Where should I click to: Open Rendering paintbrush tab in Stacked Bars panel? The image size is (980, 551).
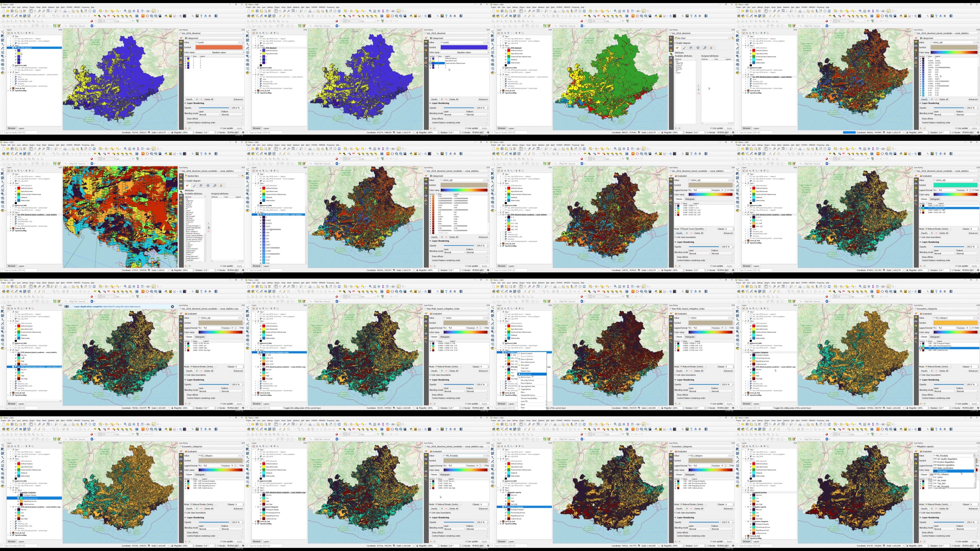194,186
